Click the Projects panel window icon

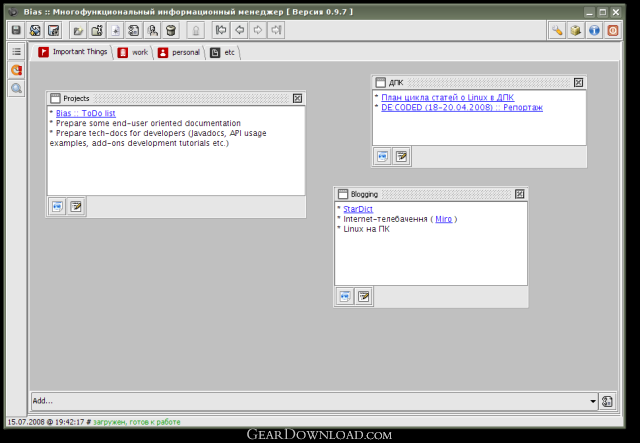(x=55, y=98)
